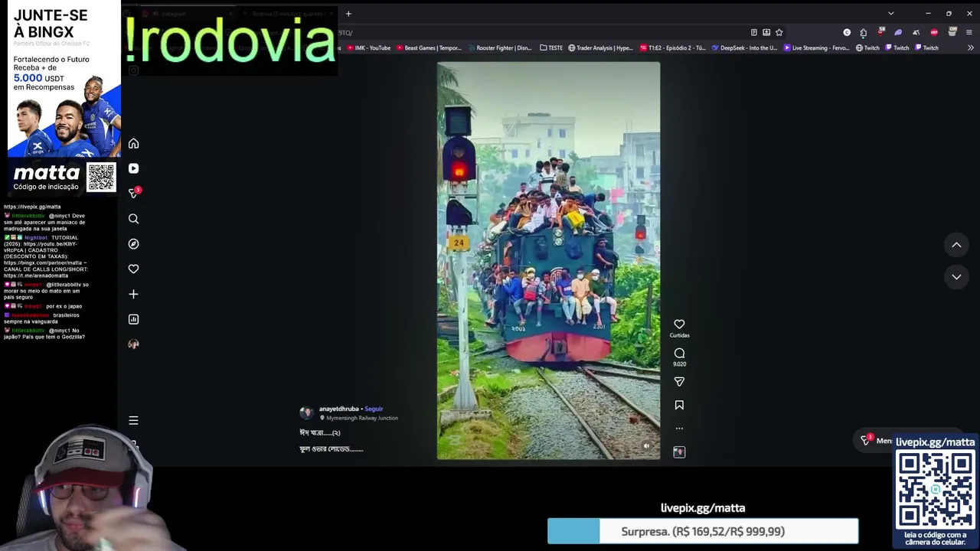Open comments on the reel showing 9.020
The width and height of the screenshot is (980, 551).
679,354
